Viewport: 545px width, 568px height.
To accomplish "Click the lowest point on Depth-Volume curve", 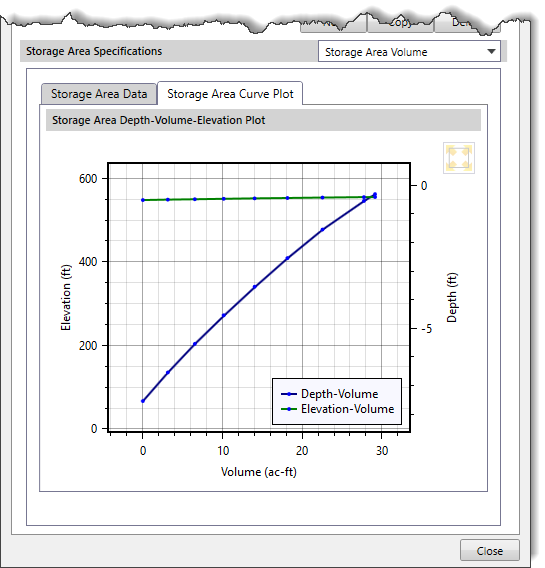I will pos(143,401).
